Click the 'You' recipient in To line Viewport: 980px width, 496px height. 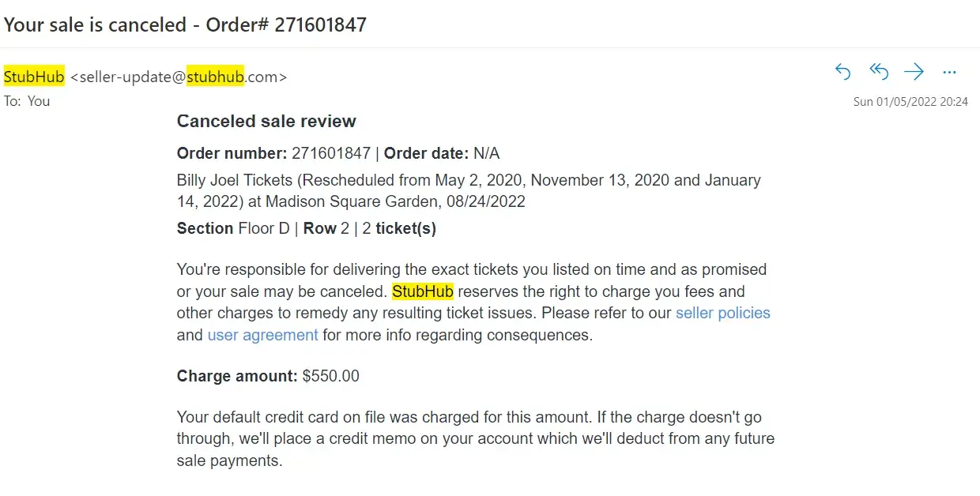(x=39, y=101)
